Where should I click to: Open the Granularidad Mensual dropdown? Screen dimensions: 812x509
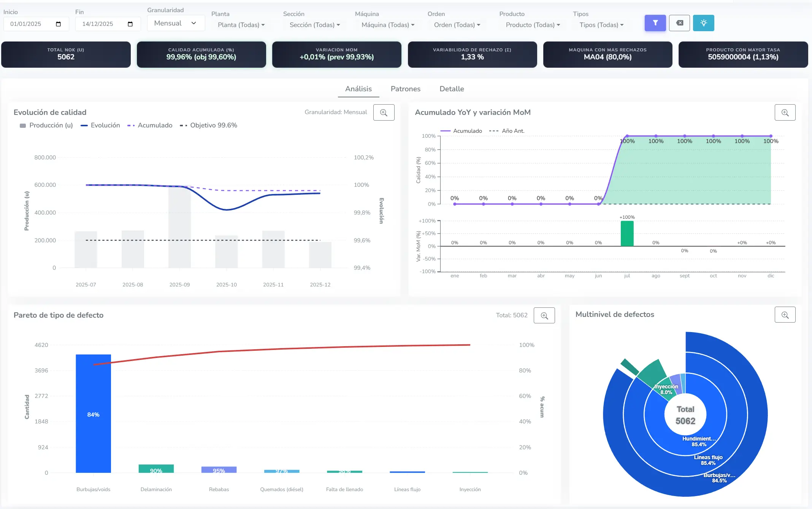coord(176,23)
